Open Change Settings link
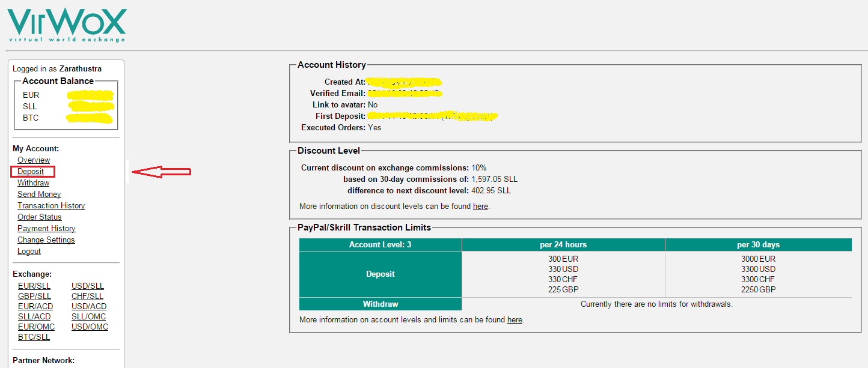The image size is (868, 368). pyautogui.click(x=46, y=240)
